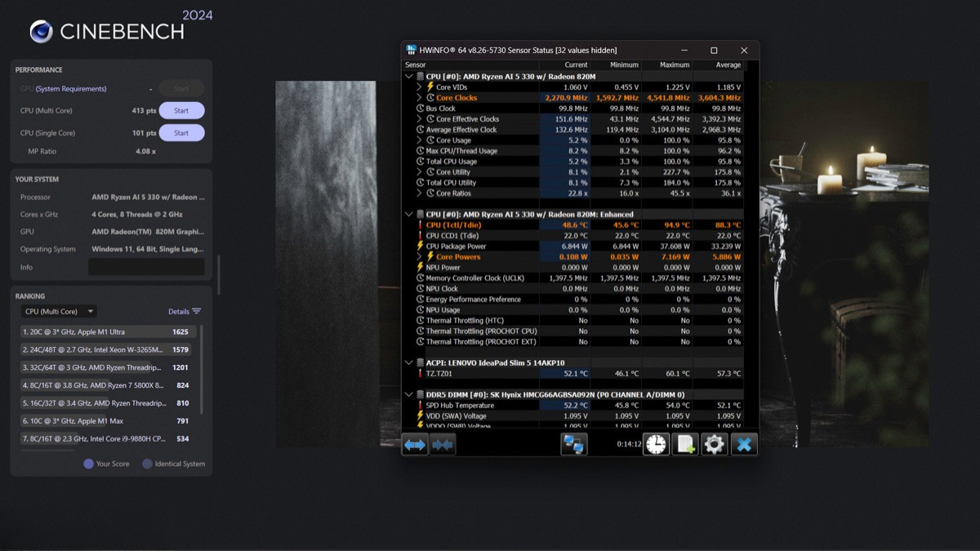Click the Current column header
Viewport: 980px width, 551px height.
point(576,65)
